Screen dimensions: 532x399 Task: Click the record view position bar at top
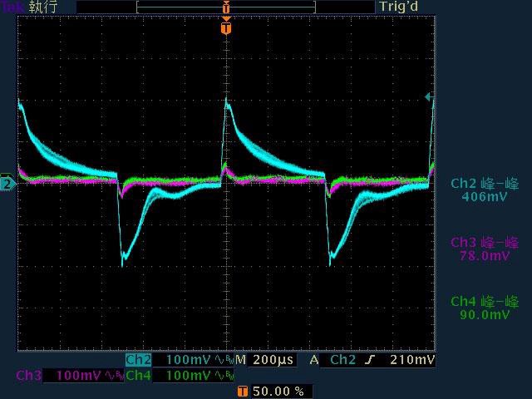click(x=226, y=7)
